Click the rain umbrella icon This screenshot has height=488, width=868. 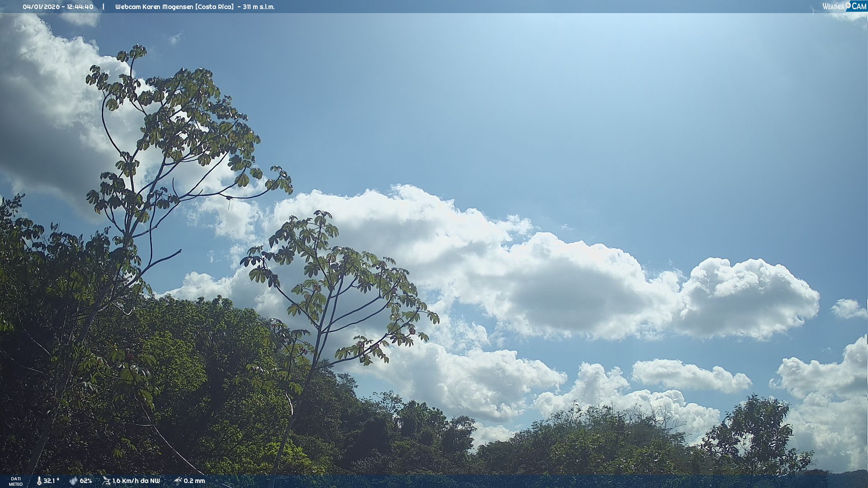[178, 481]
